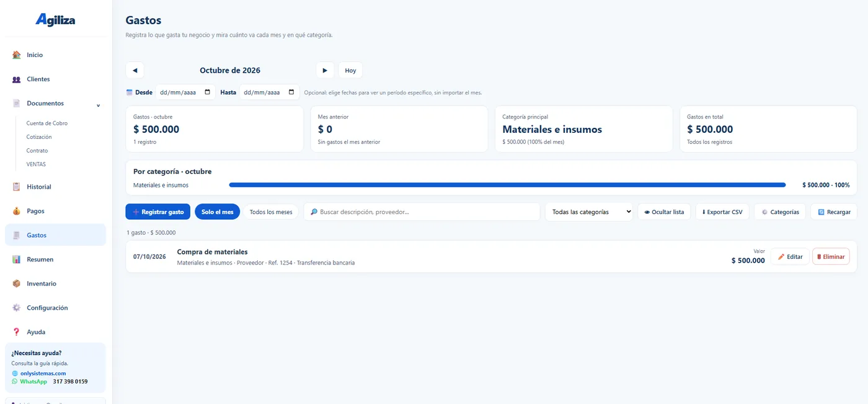Click the Por categoría · octubre heading
The height and width of the screenshot is (404, 868).
172,171
